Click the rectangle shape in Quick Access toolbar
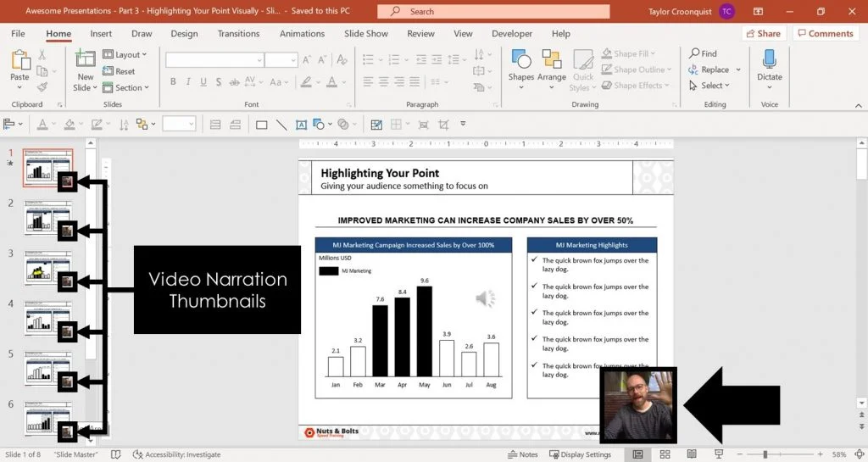868x462 pixels. (262, 125)
